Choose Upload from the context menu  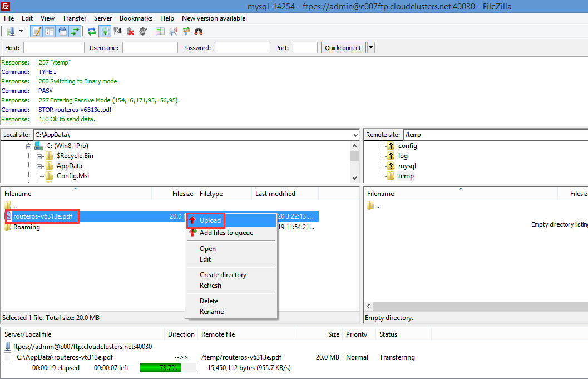pyautogui.click(x=210, y=220)
